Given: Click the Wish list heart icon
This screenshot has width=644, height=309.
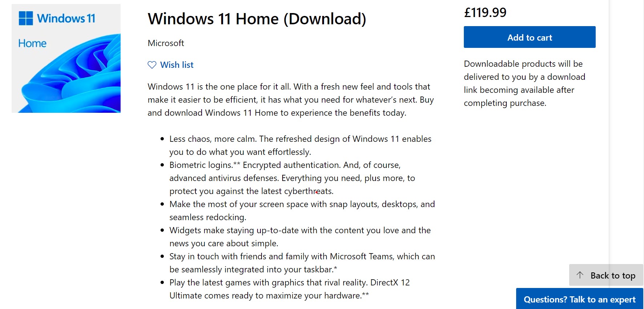Looking at the screenshot, I should [x=152, y=65].
